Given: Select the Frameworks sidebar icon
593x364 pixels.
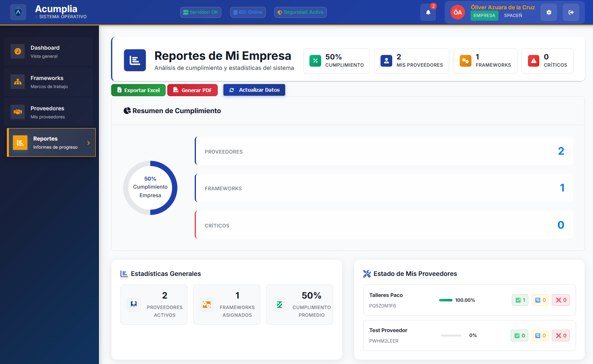Looking at the screenshot, I should (18, 82).
